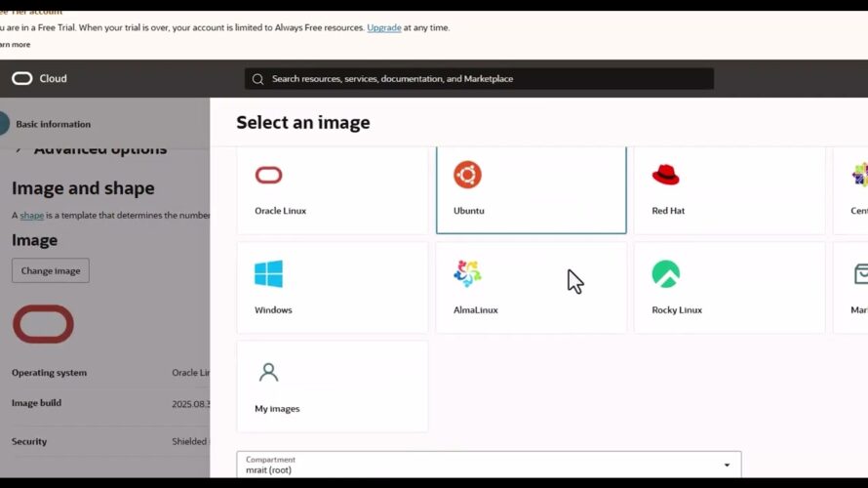Focus the resources search field

coord(479,79)
